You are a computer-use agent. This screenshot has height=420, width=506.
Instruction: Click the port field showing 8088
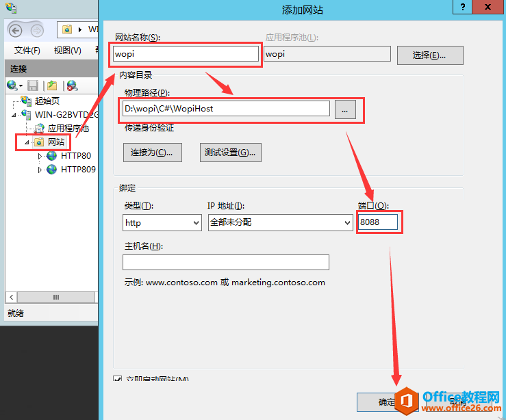[x=378, y=222]
